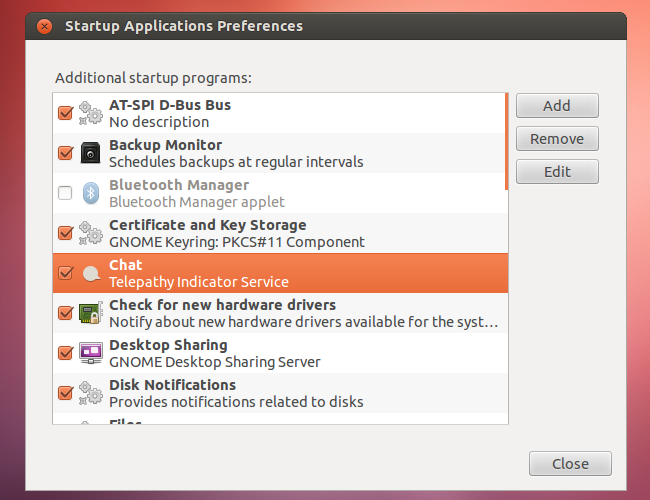Click the Certificate and Key Storage gear icon
This screenshot has width=650, height=500.
pyautogui.click(x=90, y=233)
